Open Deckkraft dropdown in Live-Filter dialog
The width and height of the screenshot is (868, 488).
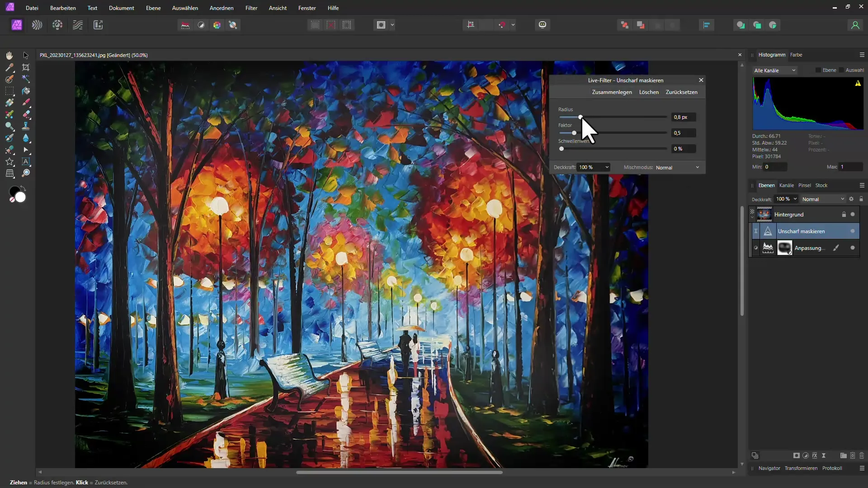click(x=607, y=167)
